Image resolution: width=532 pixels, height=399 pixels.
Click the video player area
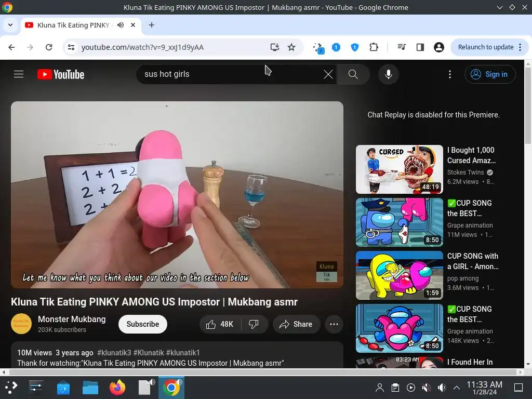177,195
